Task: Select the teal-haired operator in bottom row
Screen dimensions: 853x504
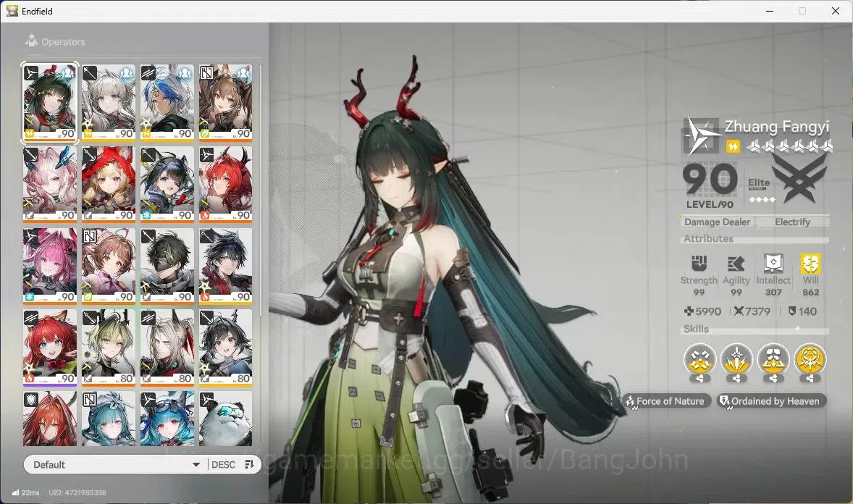Action: tap(109, 419)
